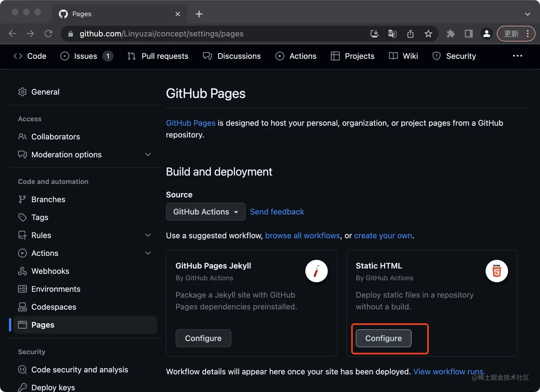
Task: Open the extensions puzzle icon
Action: 451,34
